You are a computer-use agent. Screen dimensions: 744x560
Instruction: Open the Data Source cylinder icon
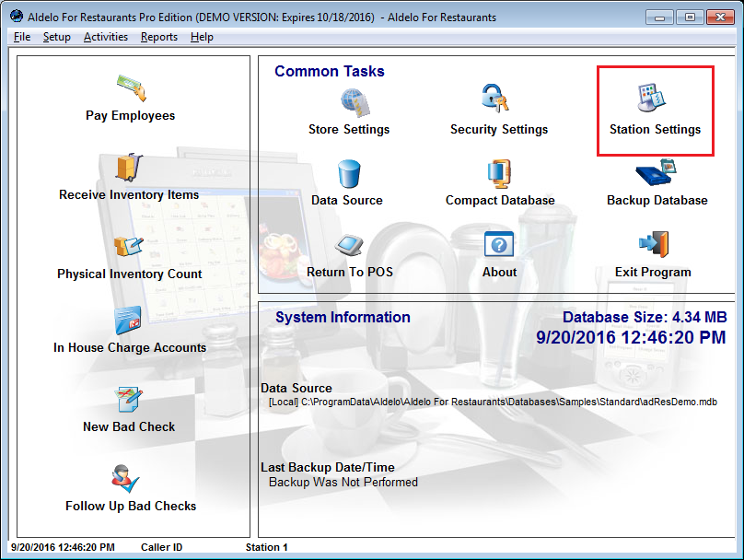pyautogui.click(x=349, y=174)
